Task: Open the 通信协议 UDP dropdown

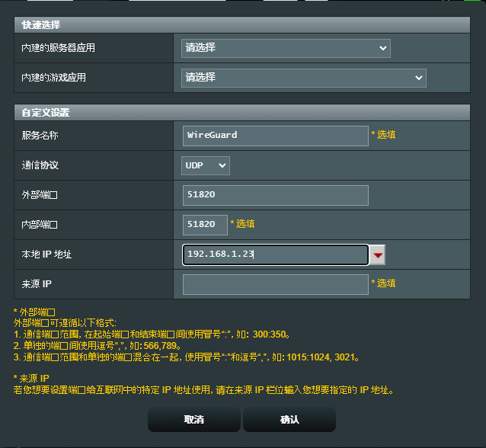Action: click(x=206, y=165)
